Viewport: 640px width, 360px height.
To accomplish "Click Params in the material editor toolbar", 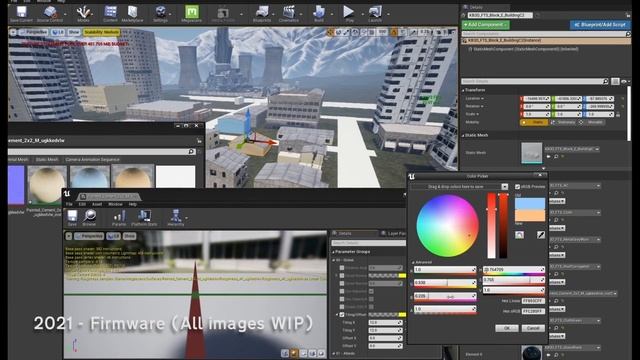I will [x=119, y=218].
